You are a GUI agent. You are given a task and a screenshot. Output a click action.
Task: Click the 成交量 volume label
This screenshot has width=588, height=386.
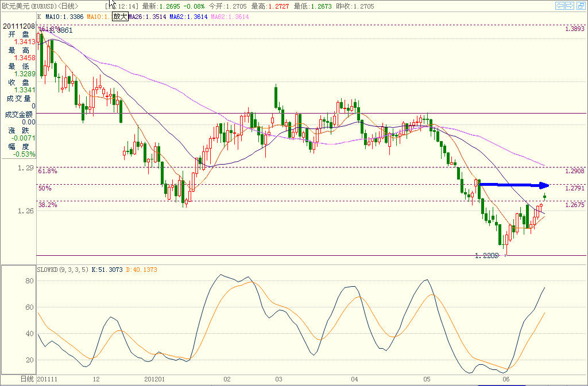[19, 99]
